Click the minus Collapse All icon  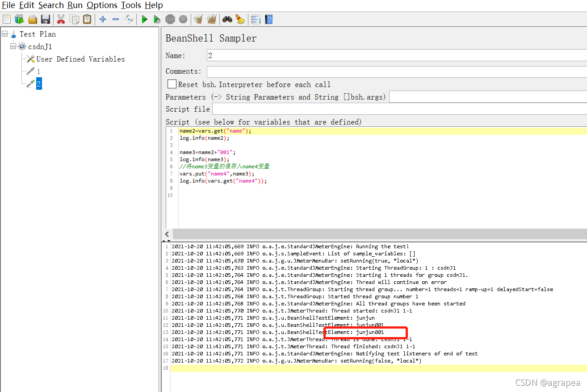click(116, 19)
